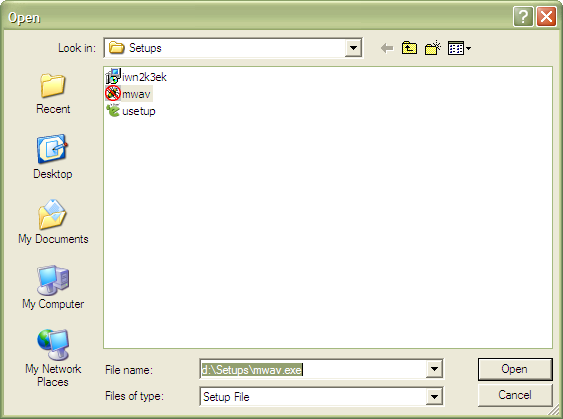Screen dimensions: 563x419
Task: Create a new folder
Action: coord(433,48)
